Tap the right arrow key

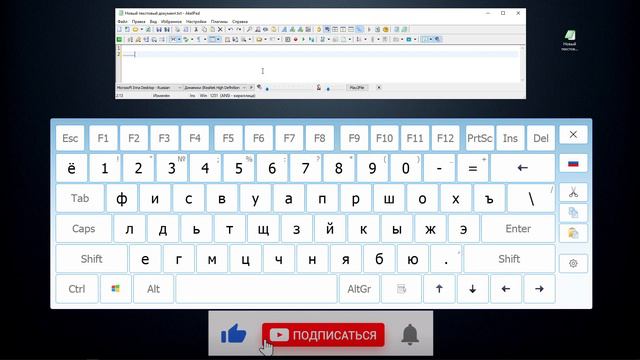click(539, 289)
